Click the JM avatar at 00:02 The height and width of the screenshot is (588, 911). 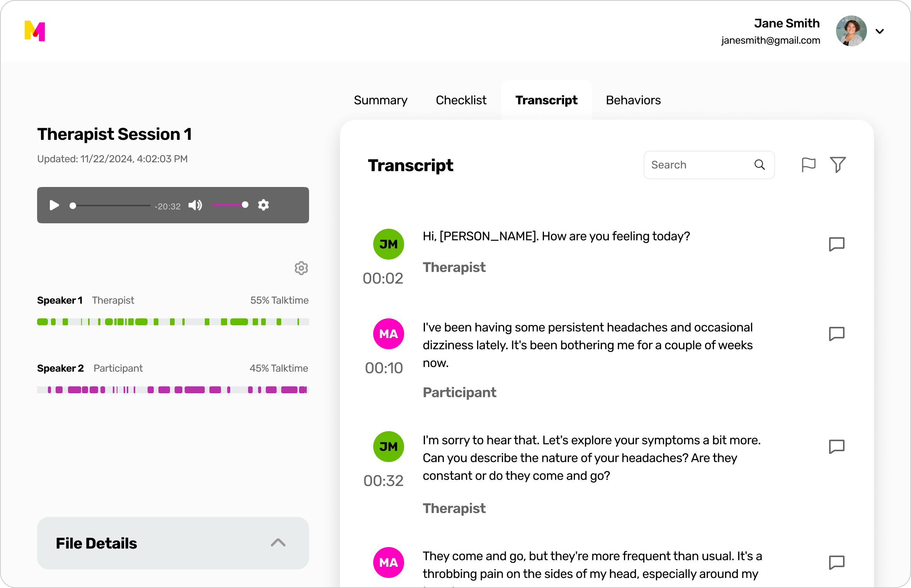coord(388,244)
